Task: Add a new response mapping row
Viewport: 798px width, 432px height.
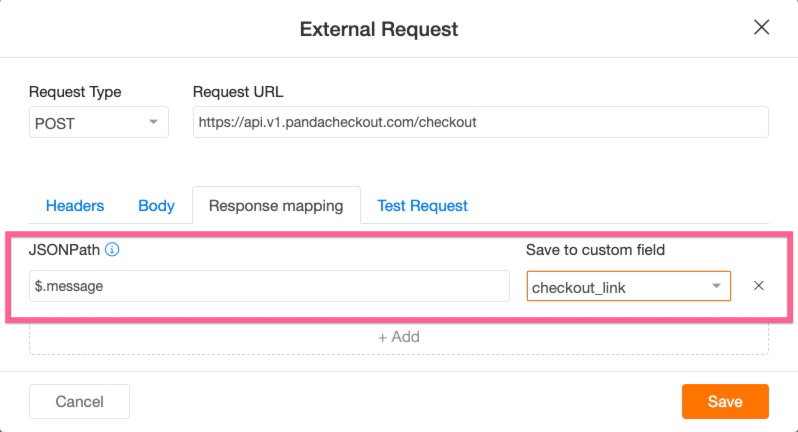Action: 399,337
